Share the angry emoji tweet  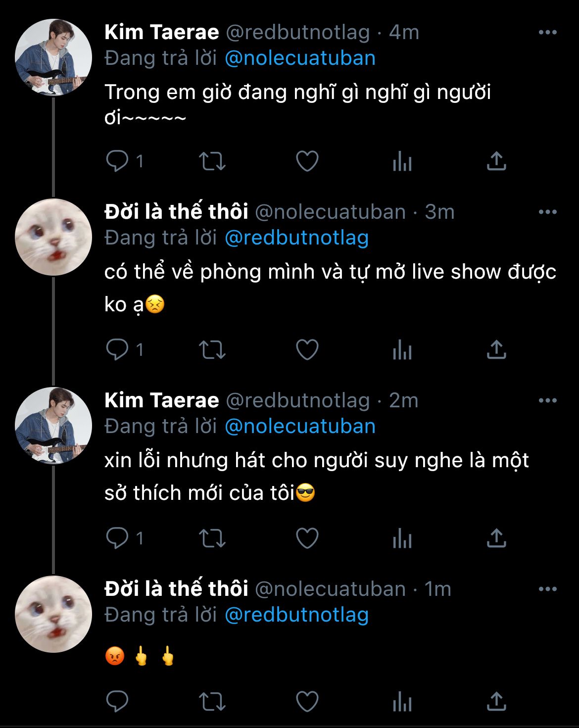pos(496,701)
